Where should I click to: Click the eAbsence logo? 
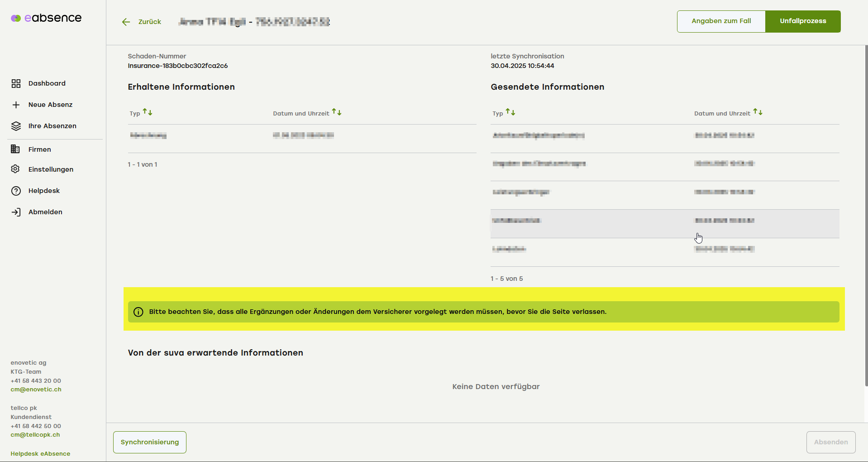click(46, 18)
